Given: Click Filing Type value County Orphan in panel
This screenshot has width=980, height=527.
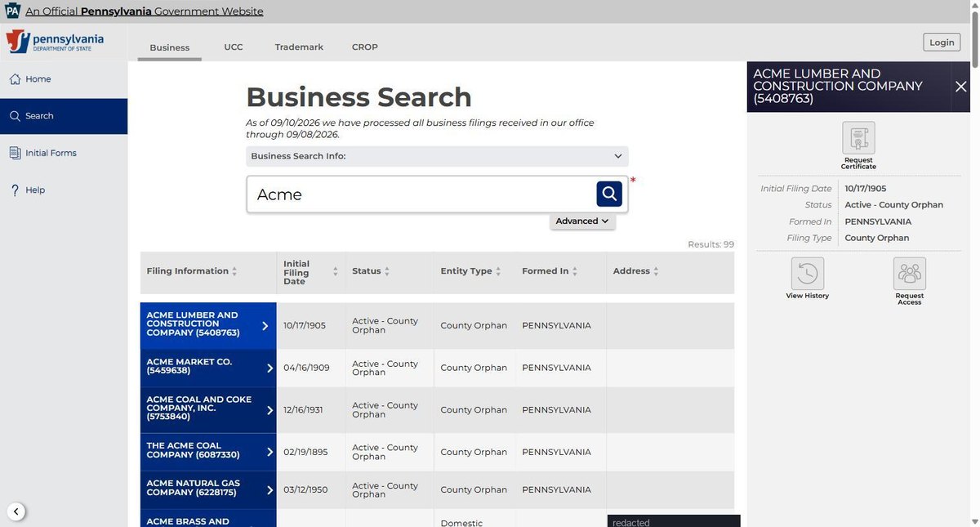Looking at the screenshot, I should 876,238.
